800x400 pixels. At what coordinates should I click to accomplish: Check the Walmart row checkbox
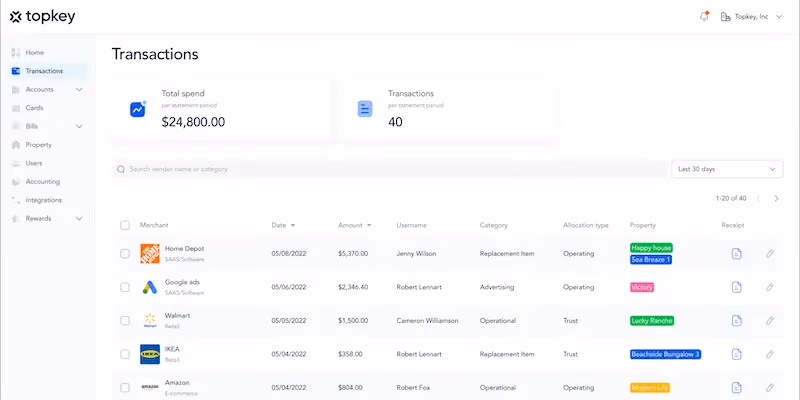(x=125, y=320)
